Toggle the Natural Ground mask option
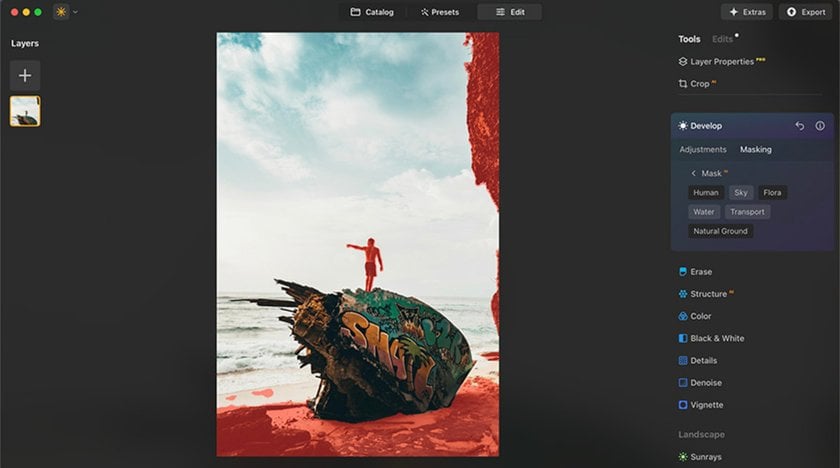The width and height of the screenshot is (840, 468). click(720, 231)
